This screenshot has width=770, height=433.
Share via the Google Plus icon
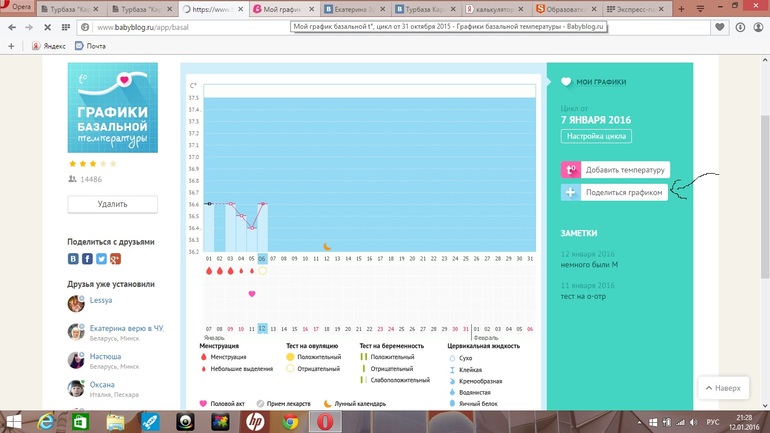tap(115, 258)
